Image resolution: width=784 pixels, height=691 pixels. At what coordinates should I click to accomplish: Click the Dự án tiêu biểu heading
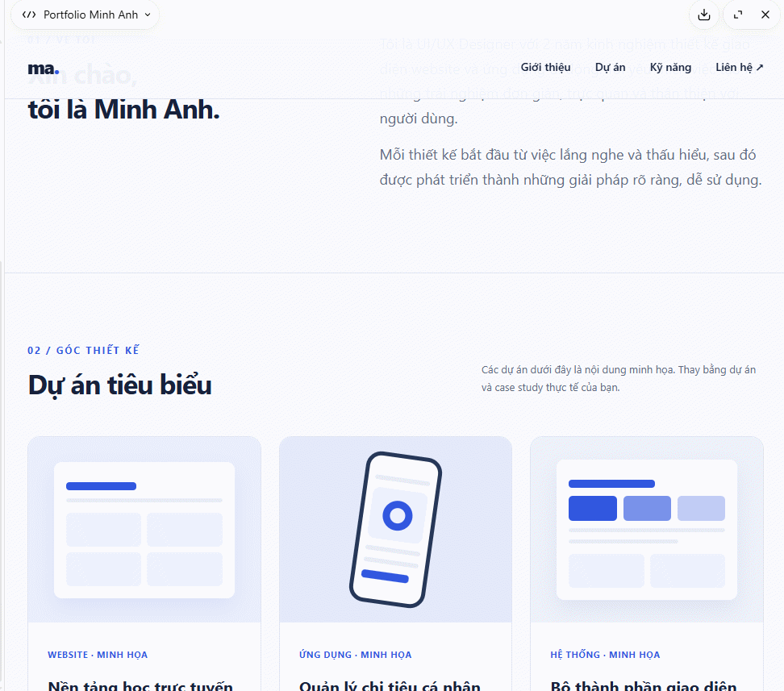click(120, 385)
